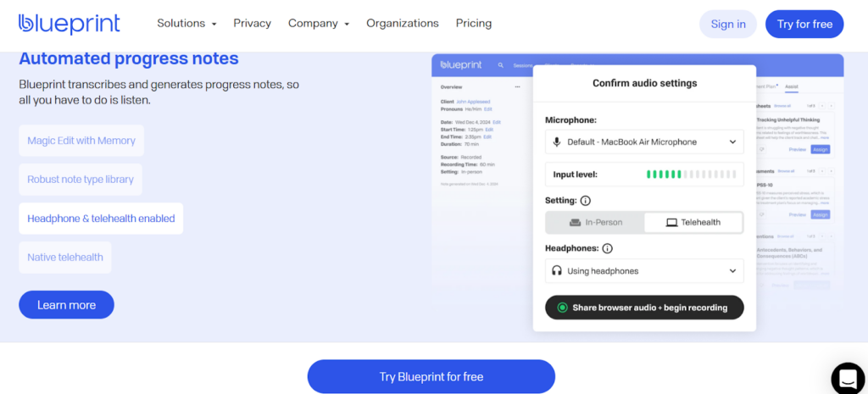Open the Microphone device dropdown
868x394 pixels.
(644, 142)
